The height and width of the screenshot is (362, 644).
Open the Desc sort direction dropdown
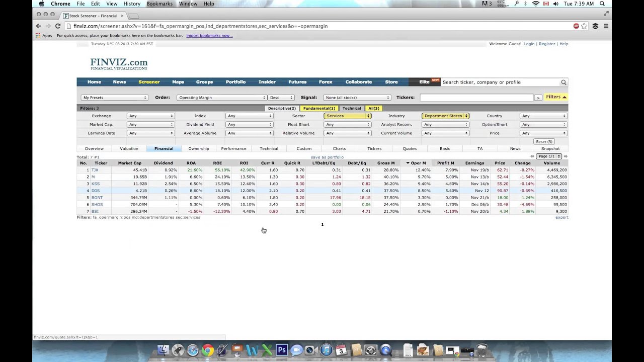281,98
